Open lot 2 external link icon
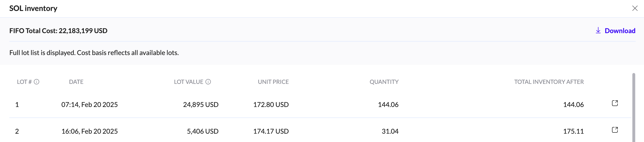Viewport: 644px width, 142px height. tap(615, 130)
